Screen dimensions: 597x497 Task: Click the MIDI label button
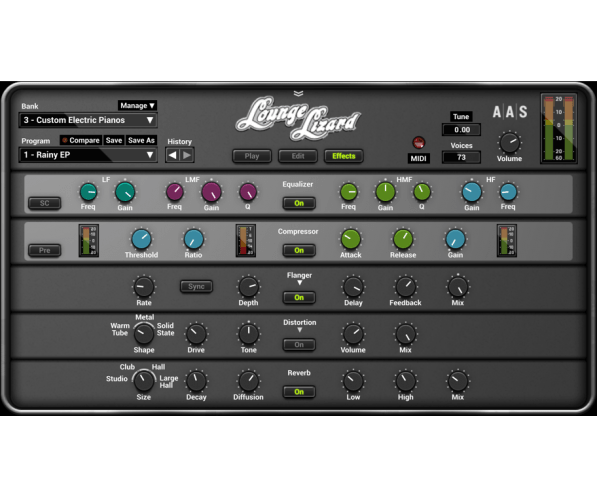pyautogui.click(x=418, y=158)
